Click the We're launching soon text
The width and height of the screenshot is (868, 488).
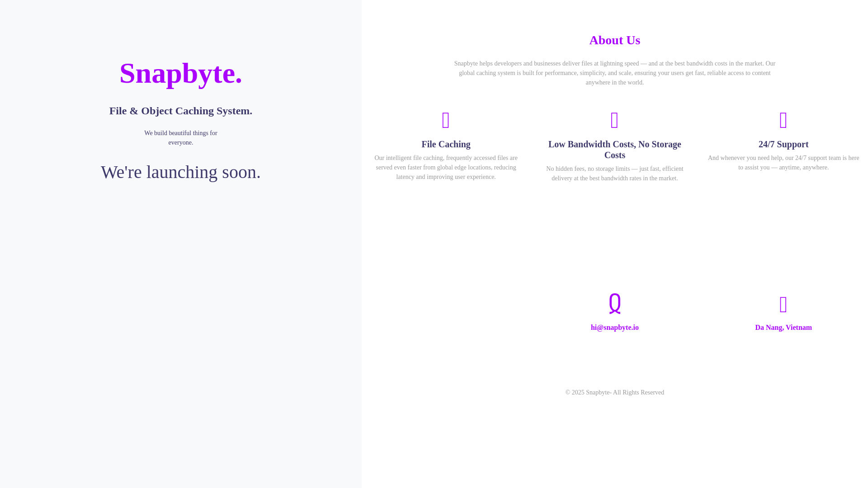181,172
